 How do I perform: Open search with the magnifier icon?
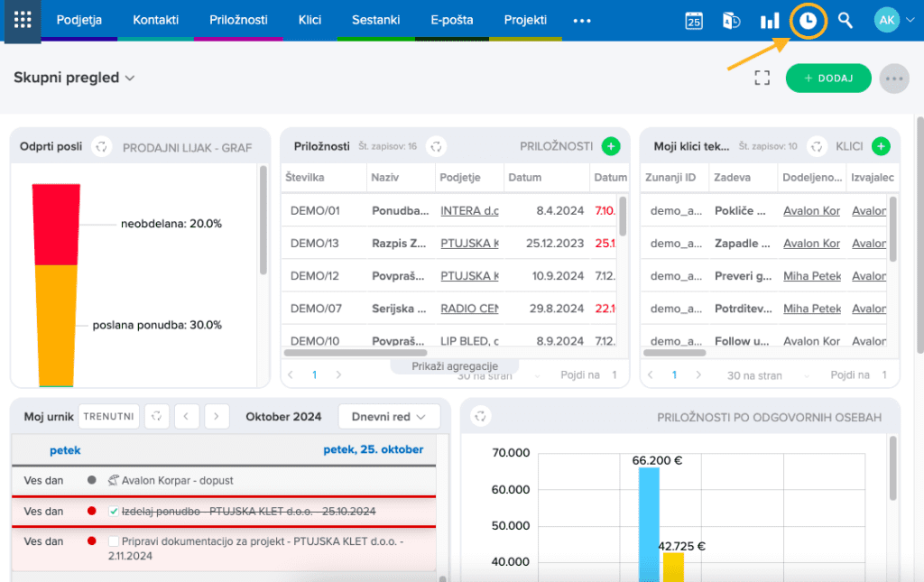[x=845, y=20]
